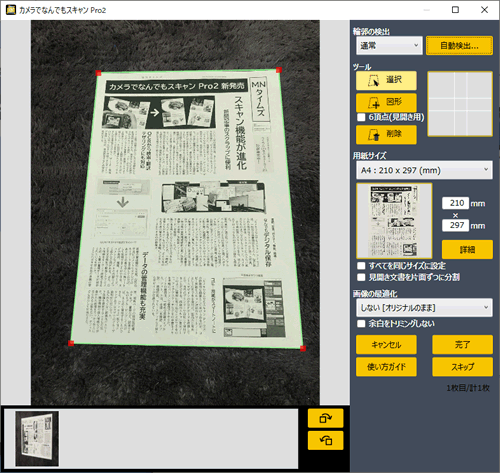This screenshot has height=473, width=500.
Task: Close the カメラでなんでもスキャン Pro2 window
Action: [484, 10]
